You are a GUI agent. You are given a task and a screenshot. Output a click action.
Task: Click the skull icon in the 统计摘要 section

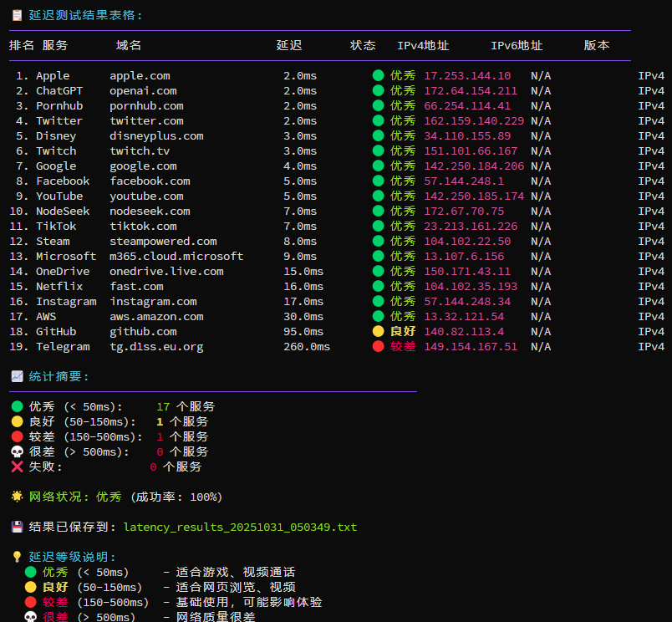pyautogui.click(x=17, y=451)
